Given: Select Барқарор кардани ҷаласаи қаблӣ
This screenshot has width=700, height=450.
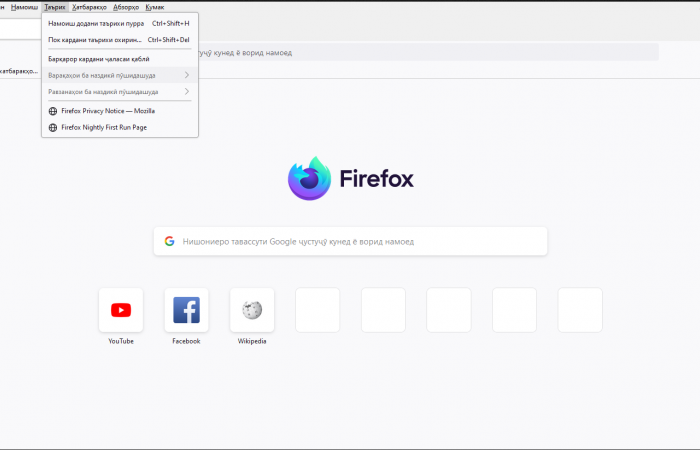Looking at the screenshot, I should (120, 59).
